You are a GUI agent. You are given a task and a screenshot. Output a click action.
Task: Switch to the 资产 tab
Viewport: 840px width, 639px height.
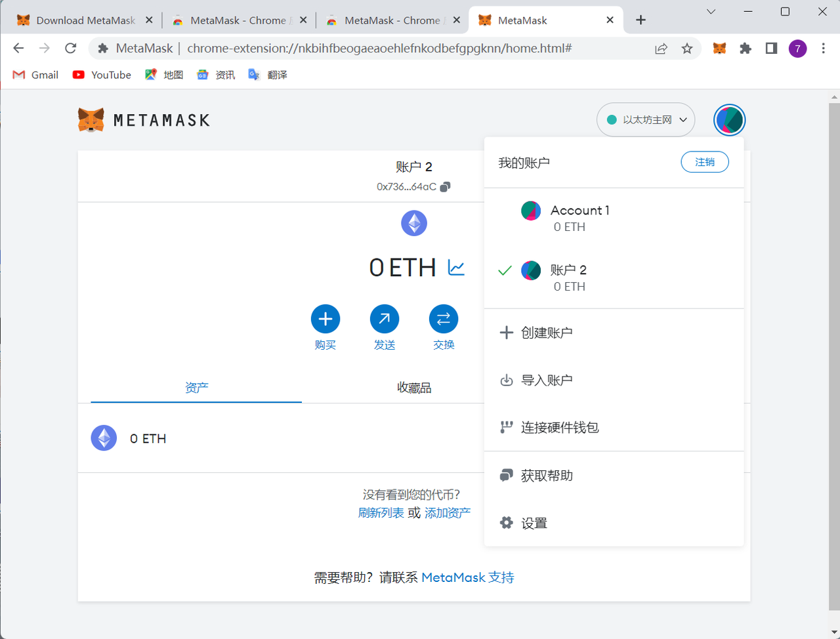tap(196, 388)
